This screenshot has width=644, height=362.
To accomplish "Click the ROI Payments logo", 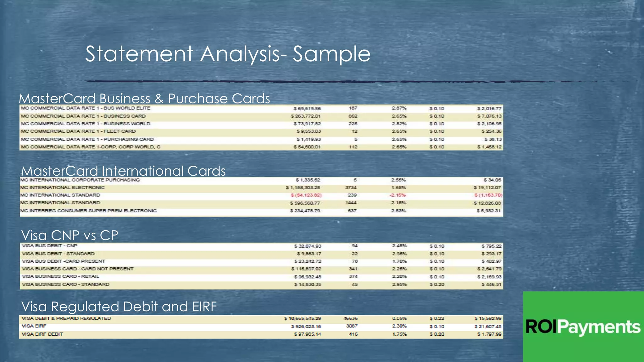I will [x=583, y=326].
